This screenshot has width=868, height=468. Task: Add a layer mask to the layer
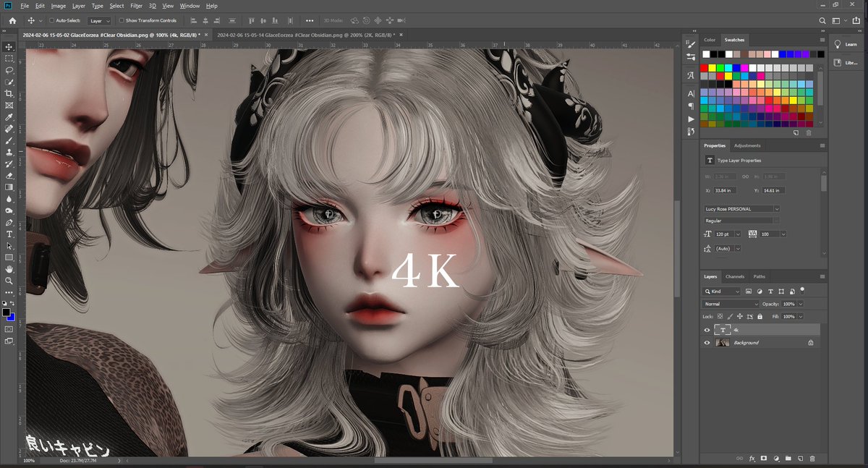click(763, 459)
